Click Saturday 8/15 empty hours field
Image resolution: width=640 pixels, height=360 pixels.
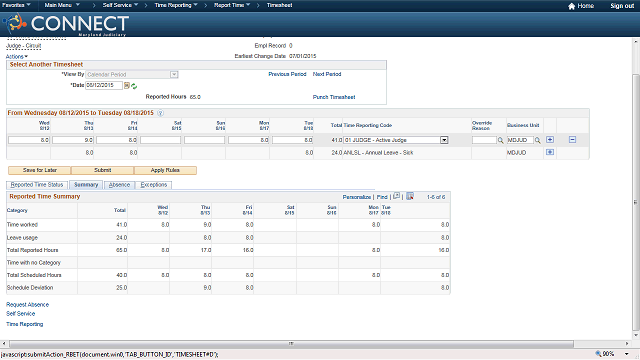160,140
